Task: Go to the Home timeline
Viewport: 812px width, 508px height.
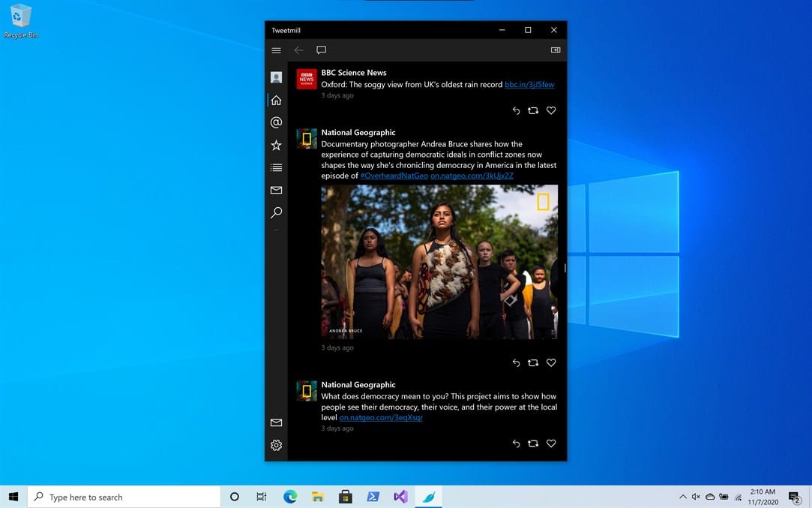Action: point(276,100)
